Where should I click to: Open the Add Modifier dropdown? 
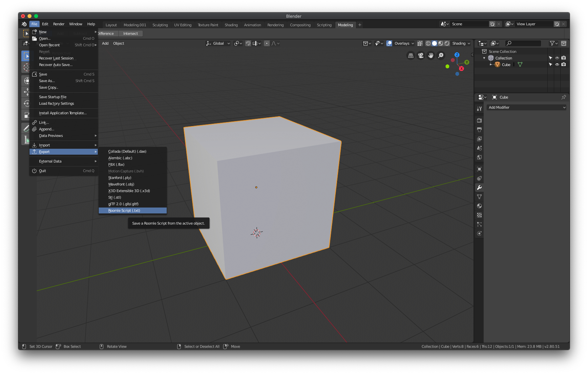(526, 107)
